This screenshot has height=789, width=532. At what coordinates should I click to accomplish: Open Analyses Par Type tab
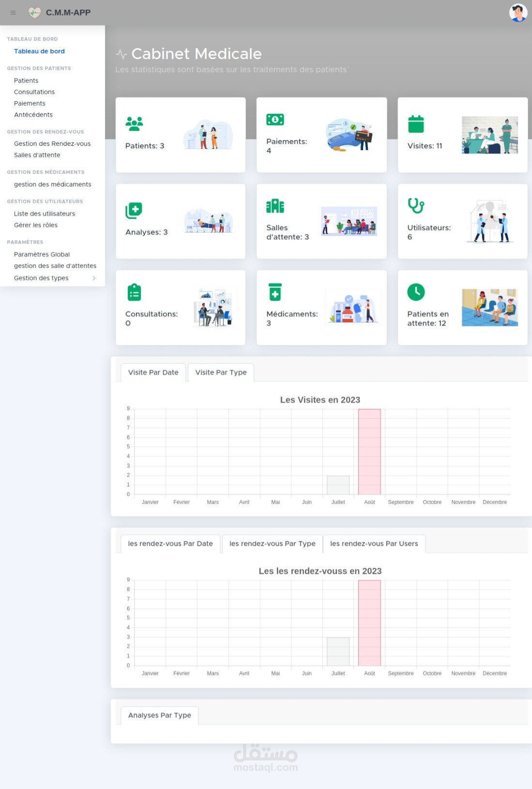click(160, 715)
